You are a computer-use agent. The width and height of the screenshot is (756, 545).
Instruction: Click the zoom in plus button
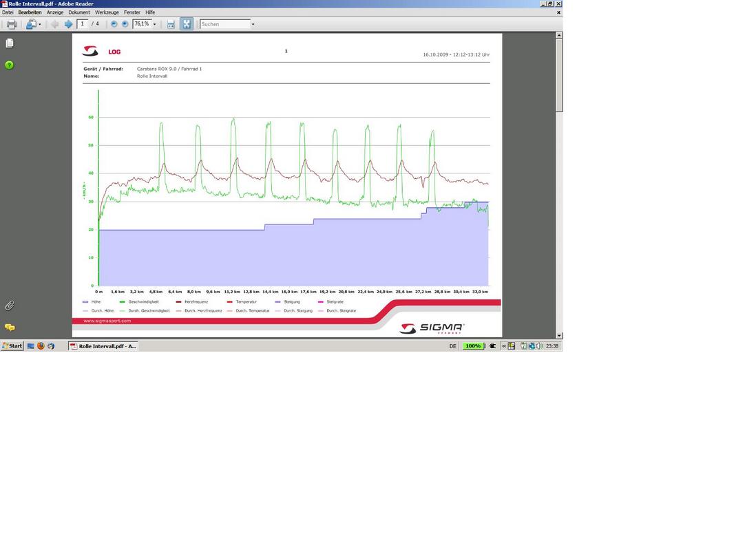click(x=125, y=24)
